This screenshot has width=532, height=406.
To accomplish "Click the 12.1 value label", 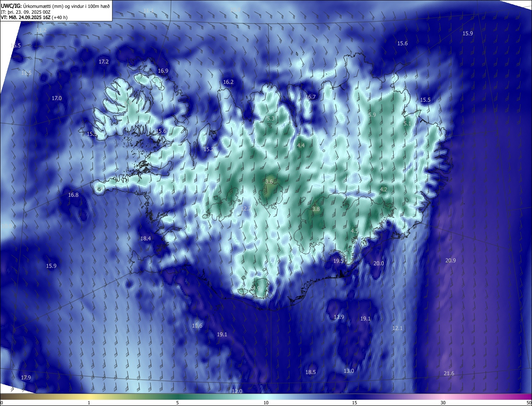I will 397,328.
